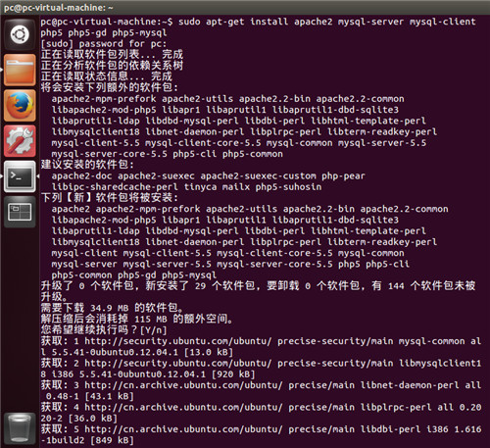Click the cn.archive.ubuntu.com URL for libnet-daemon-perl

pyautogui.click(x=183, y=385)
